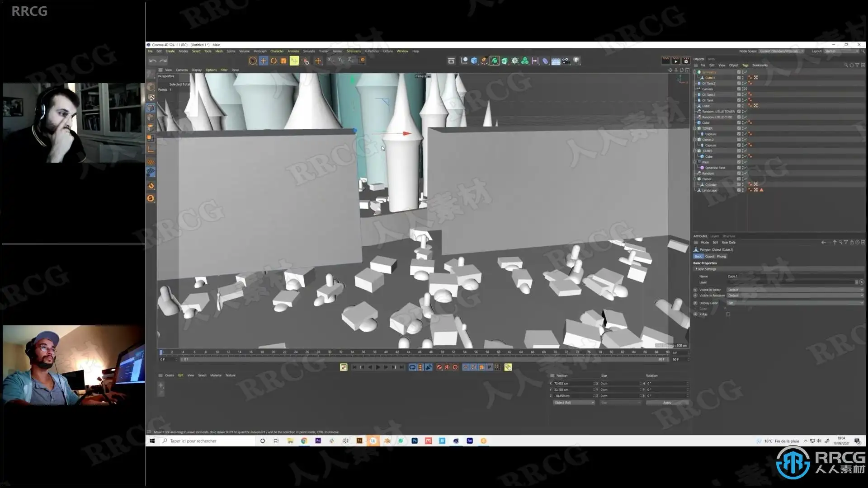Open the MoGraph menu
Image resolution: width=868 pixels, height=488 pixels.
[x=259, y=51]
